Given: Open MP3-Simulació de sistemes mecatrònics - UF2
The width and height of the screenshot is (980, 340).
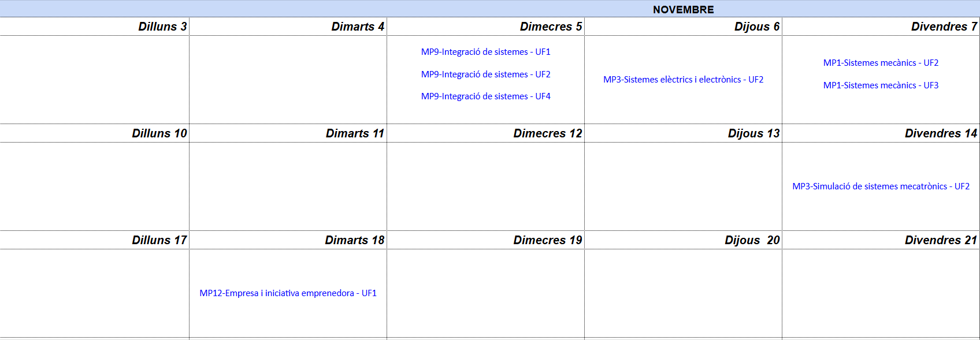Looking at the screenshot, I should 881,186.
